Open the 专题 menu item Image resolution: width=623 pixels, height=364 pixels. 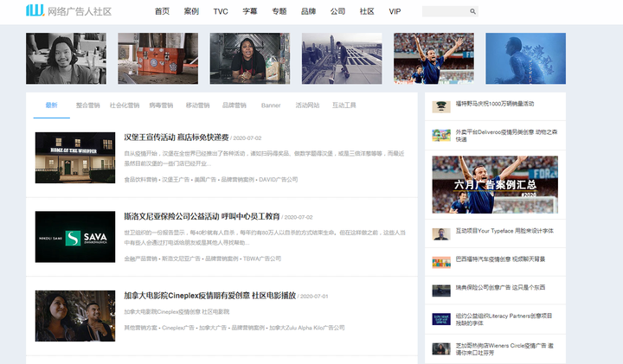pos(279,11)
